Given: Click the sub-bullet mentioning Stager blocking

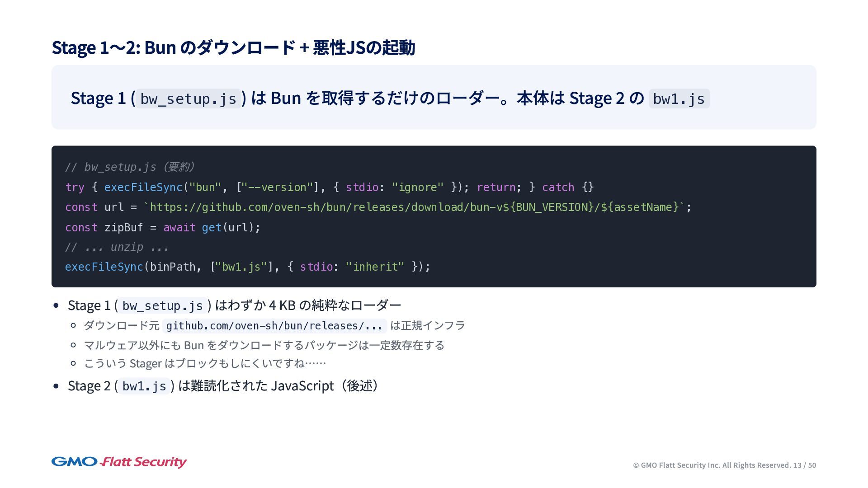Looking at the screenshot, I should [x=205, y=364].
